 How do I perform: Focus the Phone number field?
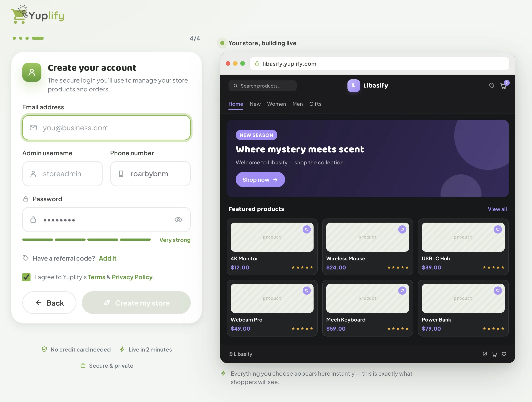(x=150, y=174)
